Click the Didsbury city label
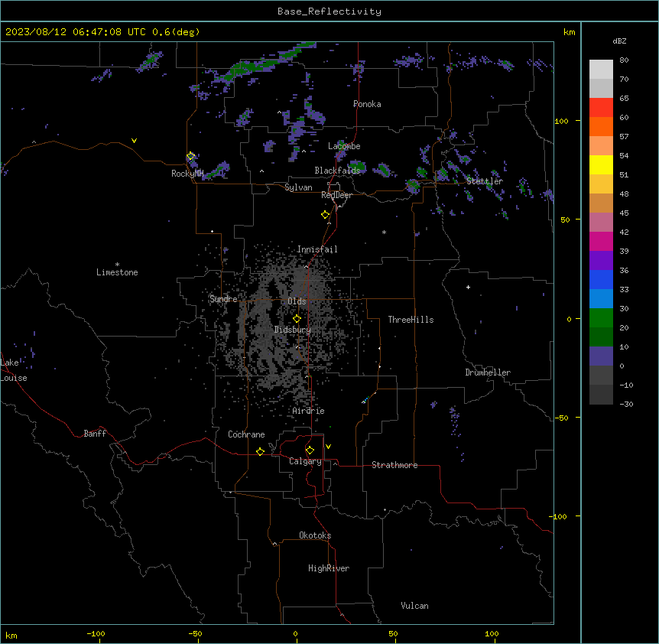This screenshot has height=644, width=659. [293, 330]
